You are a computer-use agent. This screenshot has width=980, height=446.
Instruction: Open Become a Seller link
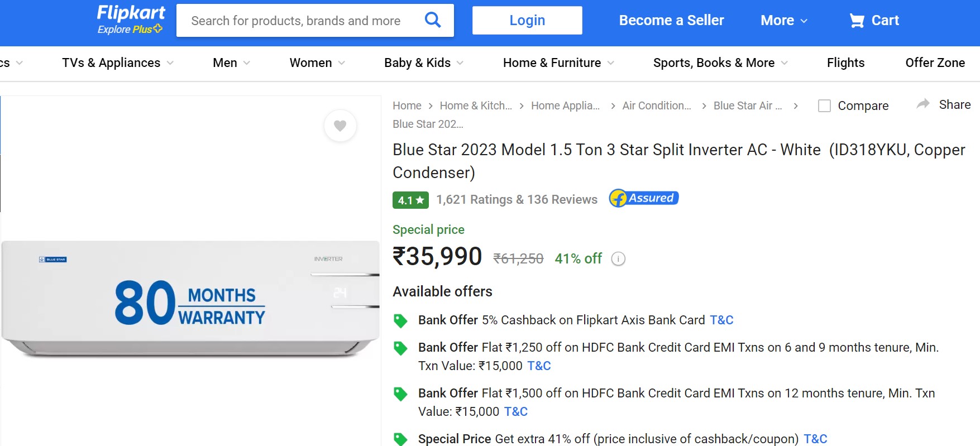[671, 21]
